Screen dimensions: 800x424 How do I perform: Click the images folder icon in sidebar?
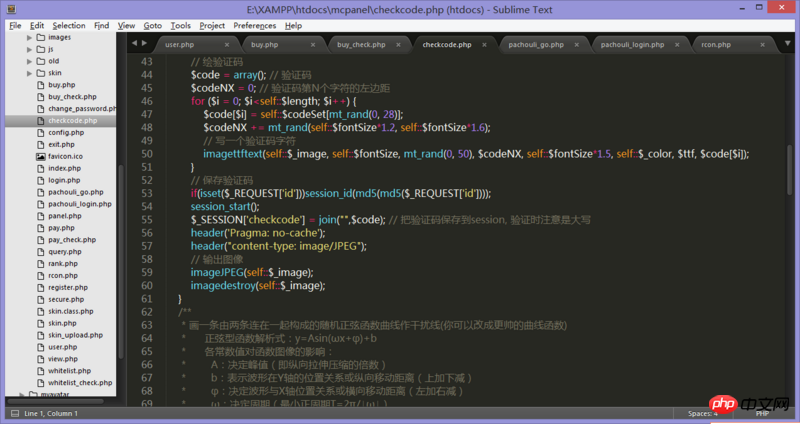click(39, 36)
